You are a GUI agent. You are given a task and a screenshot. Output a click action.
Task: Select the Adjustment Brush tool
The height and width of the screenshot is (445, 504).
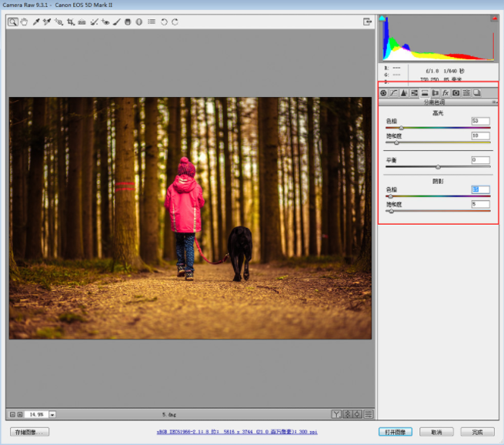tap(116, 22)
